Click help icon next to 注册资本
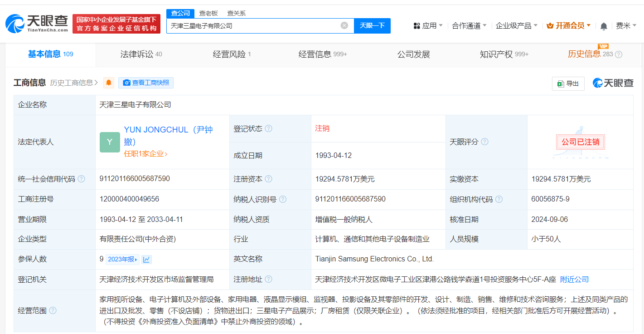Screen dimensions: 644x334 [269, 179]
